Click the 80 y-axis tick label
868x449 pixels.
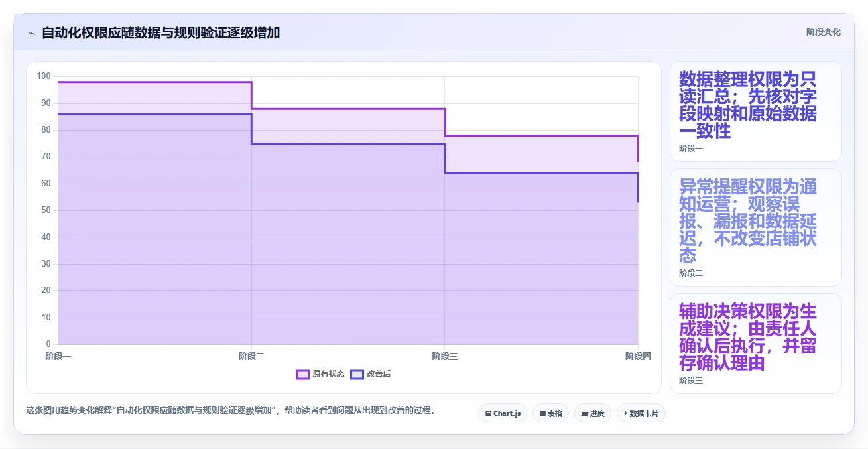tap(46, 130)
